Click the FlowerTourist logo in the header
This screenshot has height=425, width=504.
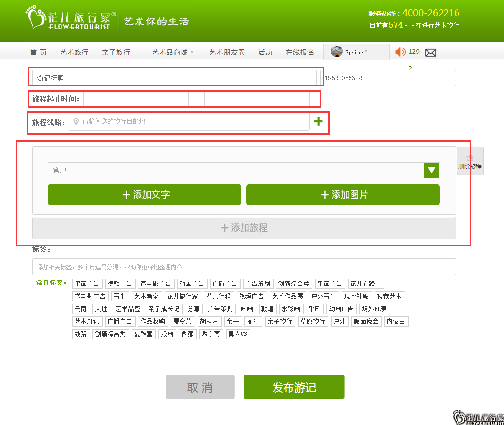(x=71, y=18)
